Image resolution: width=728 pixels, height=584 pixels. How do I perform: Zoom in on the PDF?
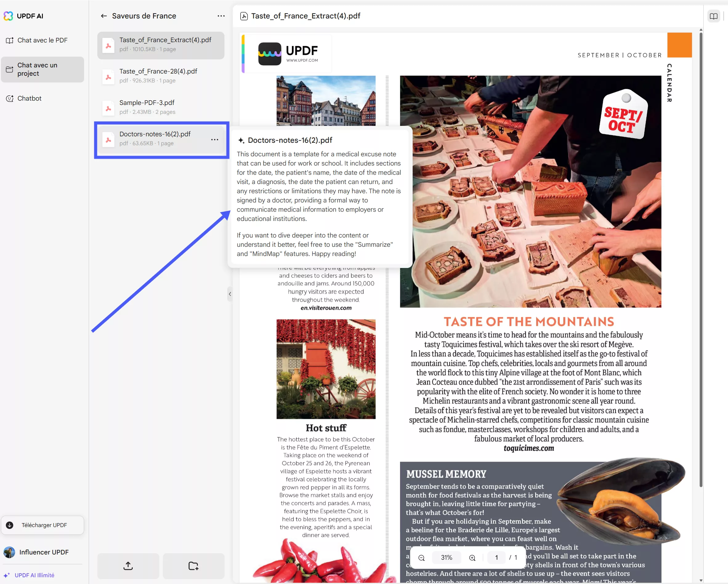pos(472,557)
